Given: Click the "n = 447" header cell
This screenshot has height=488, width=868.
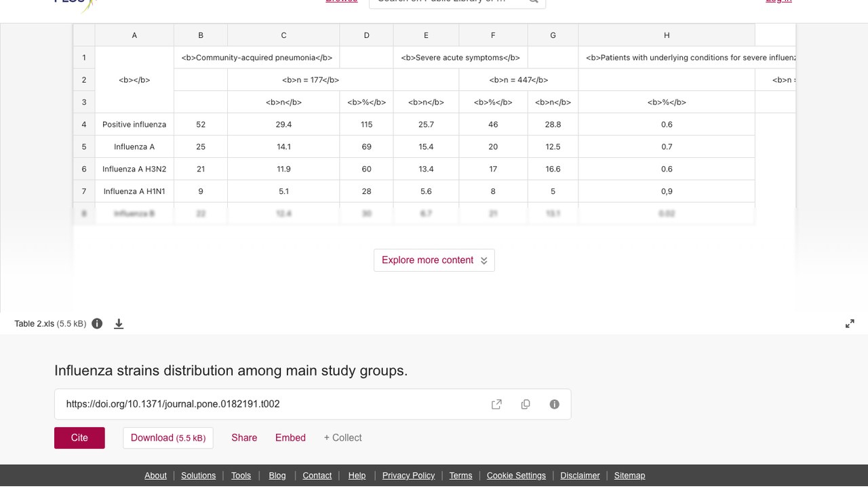Looking at the screenshot, I should (x=519, y=80).
